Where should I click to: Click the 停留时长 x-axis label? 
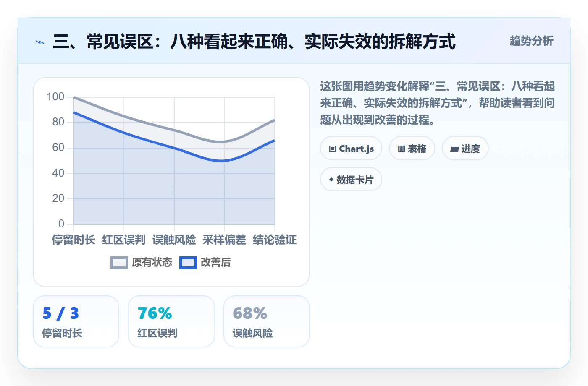click(x=73, y=240)
